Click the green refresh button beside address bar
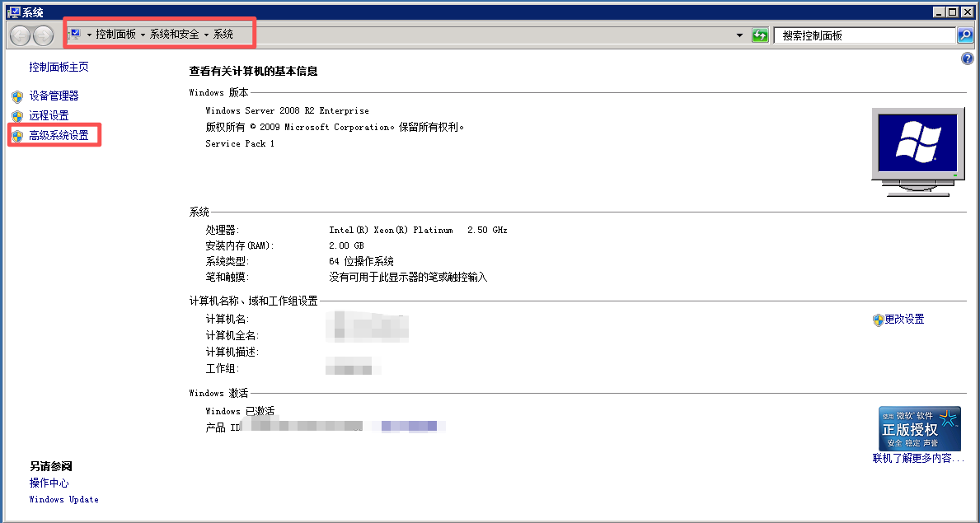The height and width of the screenshot is (523, 980). point(759,35)
